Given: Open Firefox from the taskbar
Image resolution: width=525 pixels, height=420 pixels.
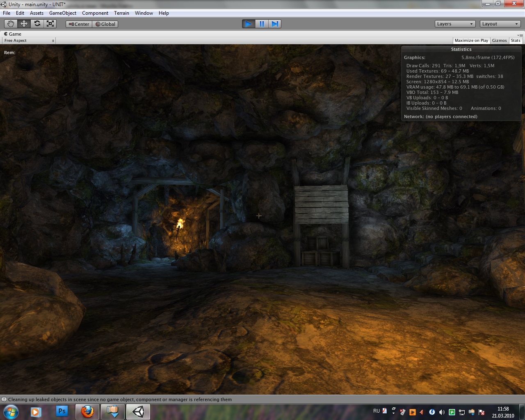Looking at the screenshot, I should coord(87,411).
